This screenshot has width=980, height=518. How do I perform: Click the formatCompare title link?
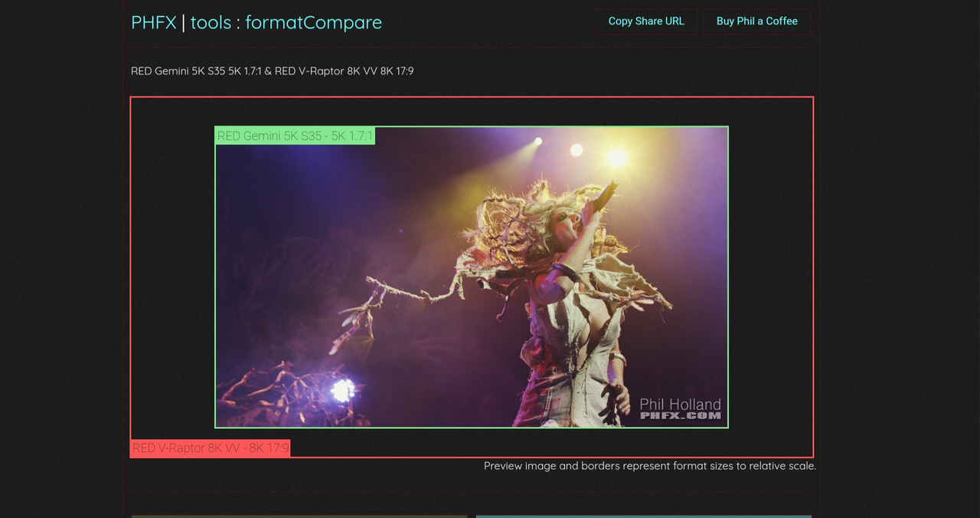click(313, 22)
